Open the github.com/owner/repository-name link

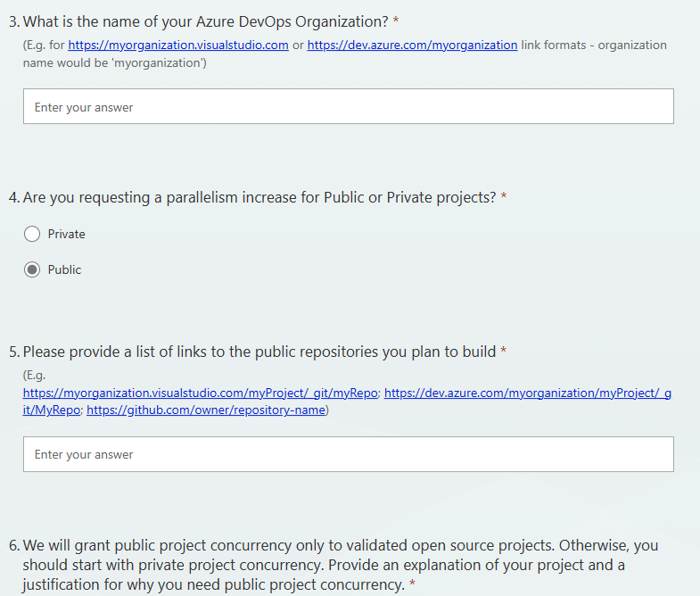click(206, 410)
